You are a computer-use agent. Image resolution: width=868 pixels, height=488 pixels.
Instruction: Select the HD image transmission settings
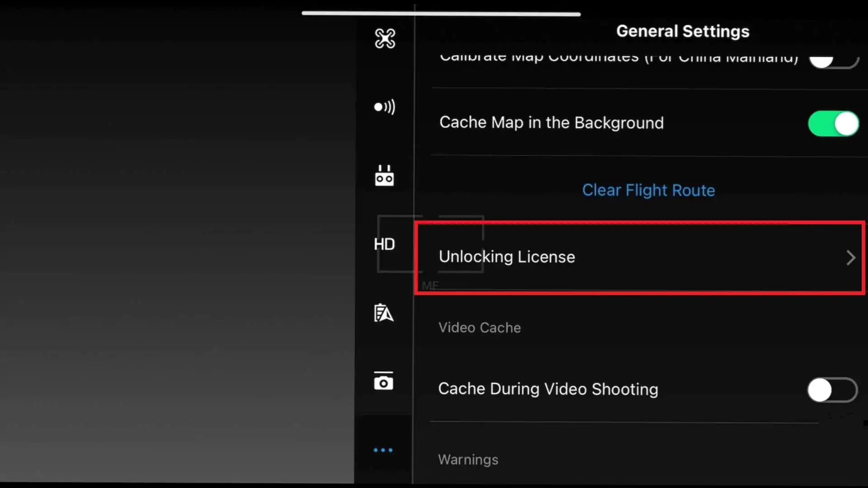pos(384,244)
